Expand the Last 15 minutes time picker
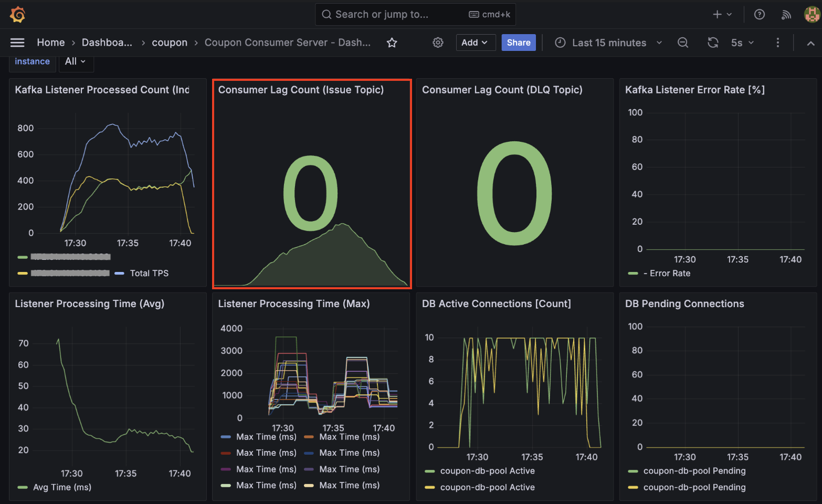 pos(609,43)
